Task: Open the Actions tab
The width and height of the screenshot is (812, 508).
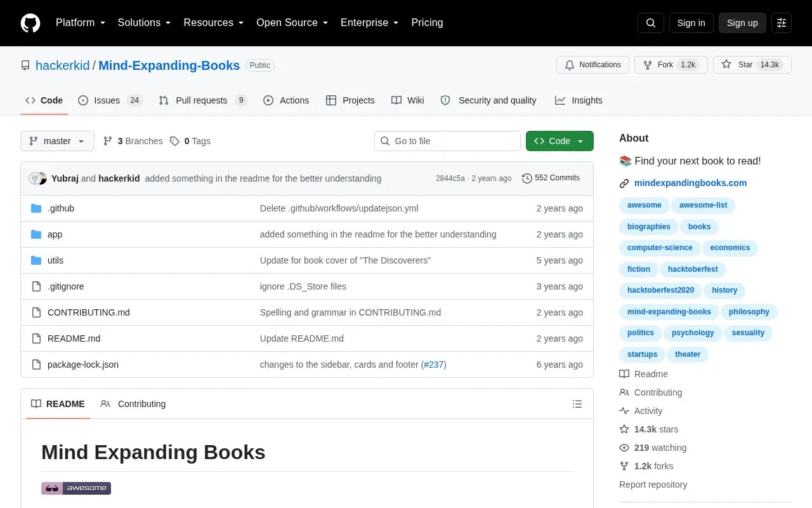Action: (286, 100)
